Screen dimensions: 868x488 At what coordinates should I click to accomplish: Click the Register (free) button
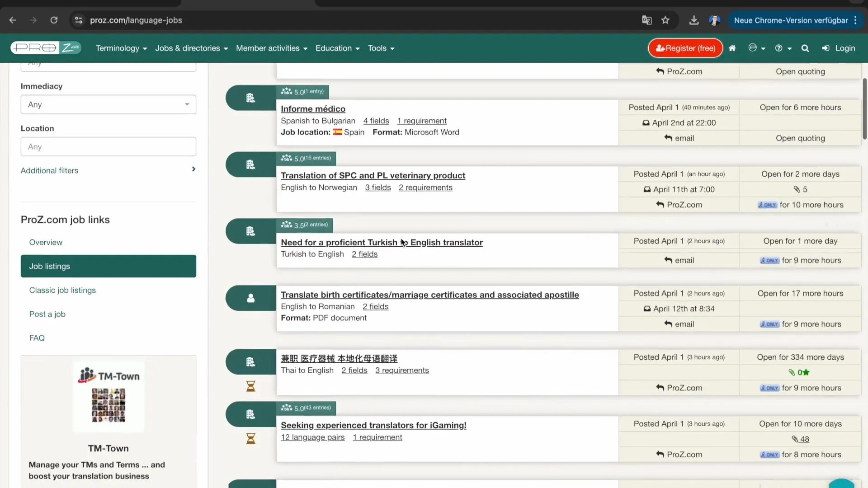684,48
